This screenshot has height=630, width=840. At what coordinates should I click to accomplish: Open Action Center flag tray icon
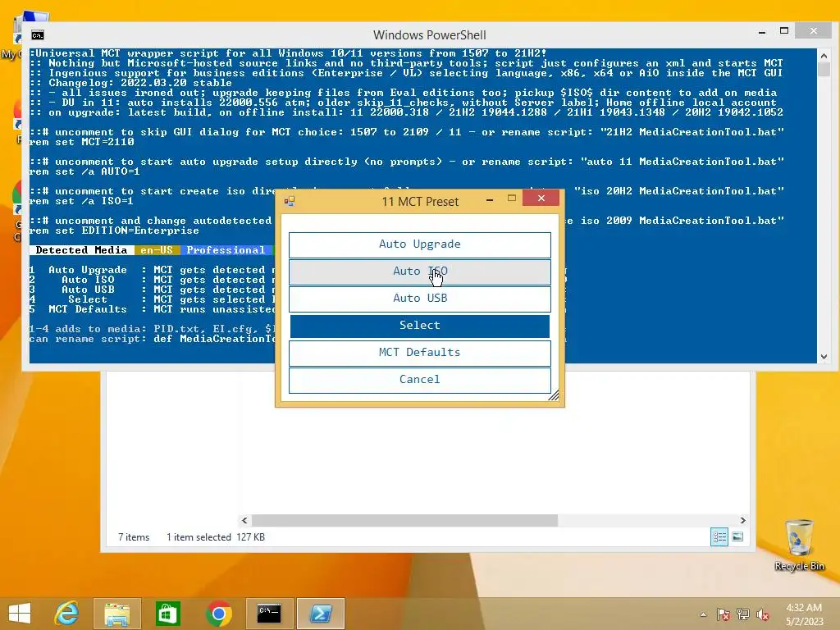(723, 614)
